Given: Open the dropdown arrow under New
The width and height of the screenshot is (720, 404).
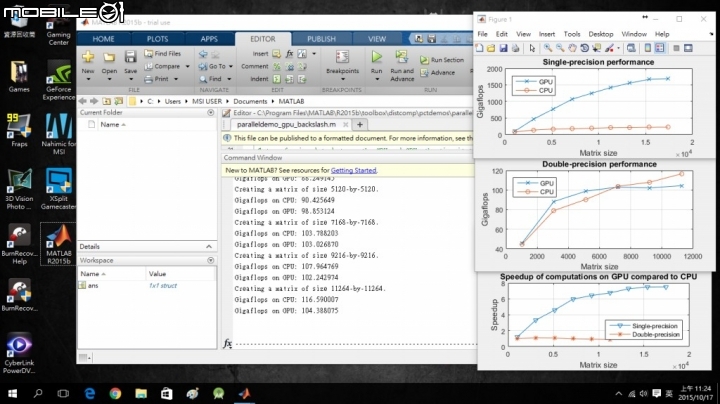Looking at the screenshot, I should point(88,80).
